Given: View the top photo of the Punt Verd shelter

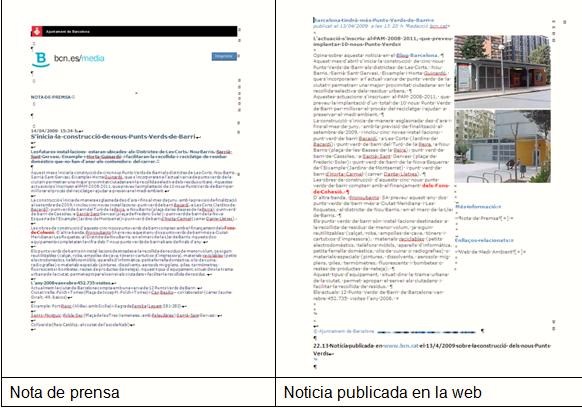Looking at the screenshot, I should (502, 72).
